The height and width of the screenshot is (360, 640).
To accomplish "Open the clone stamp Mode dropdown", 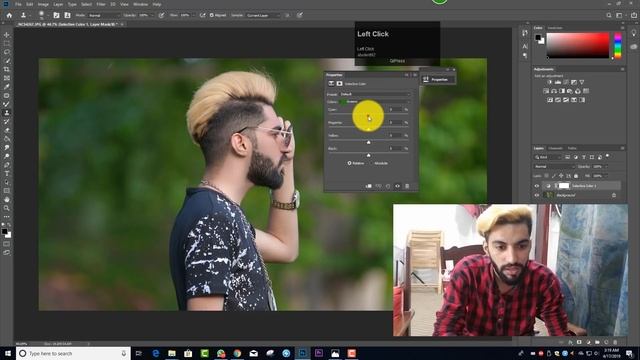I will (x=103, y=15).
